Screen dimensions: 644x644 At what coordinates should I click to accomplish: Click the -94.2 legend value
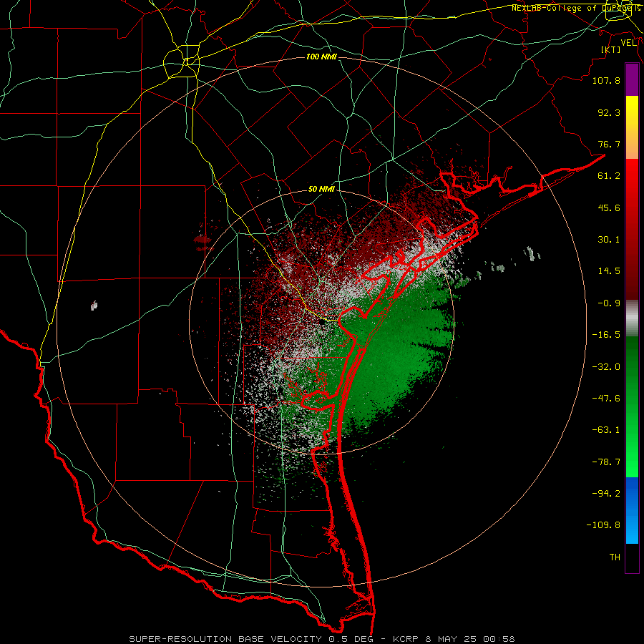click(x=606, y=493)
